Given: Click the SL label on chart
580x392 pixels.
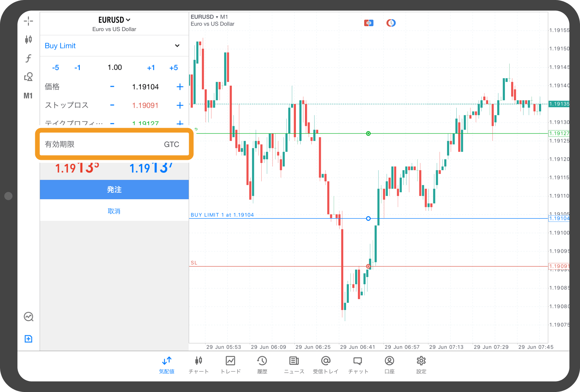Looking at the screenshot, I should 194,263.
